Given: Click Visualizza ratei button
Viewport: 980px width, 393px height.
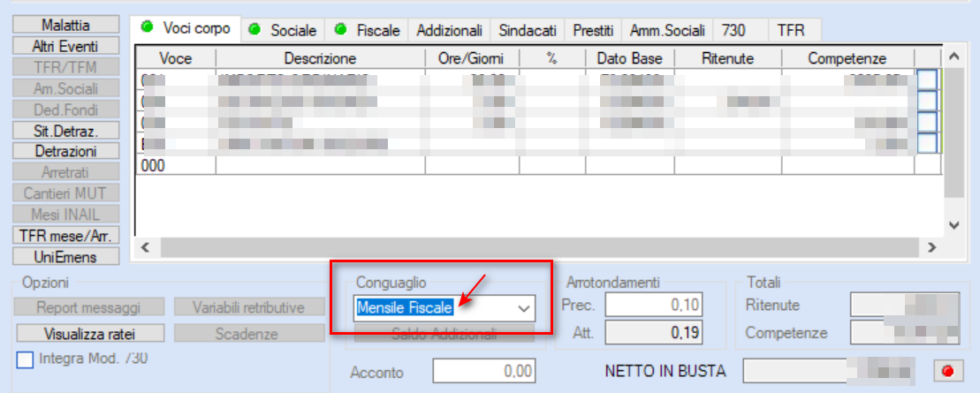Looking at the screenshot, I should pyautogui.click(x=90, y=333).
